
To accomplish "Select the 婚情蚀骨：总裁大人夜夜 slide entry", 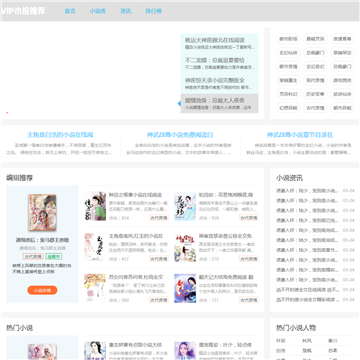I will [x=219, y=103].
